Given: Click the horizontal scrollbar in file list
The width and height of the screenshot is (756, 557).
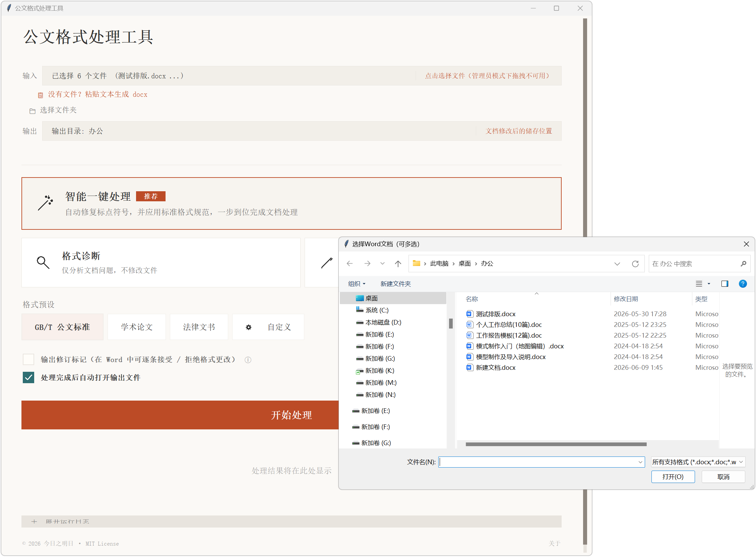Looking at the screenshot, I should (556, 444).
